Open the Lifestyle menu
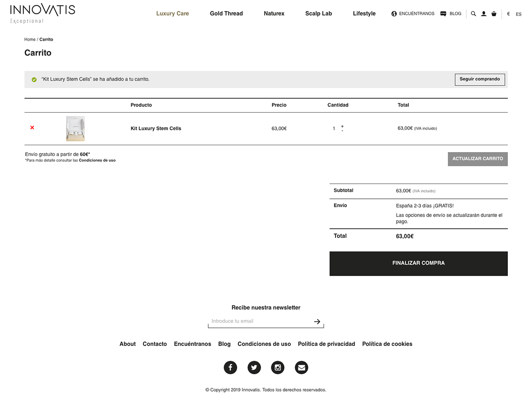The height and width of the screenshot is (406, 532). click(364, 14)
